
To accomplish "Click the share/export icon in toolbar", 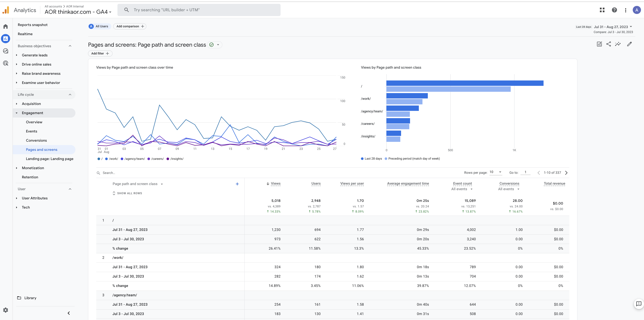I will (x=609, y=44).
